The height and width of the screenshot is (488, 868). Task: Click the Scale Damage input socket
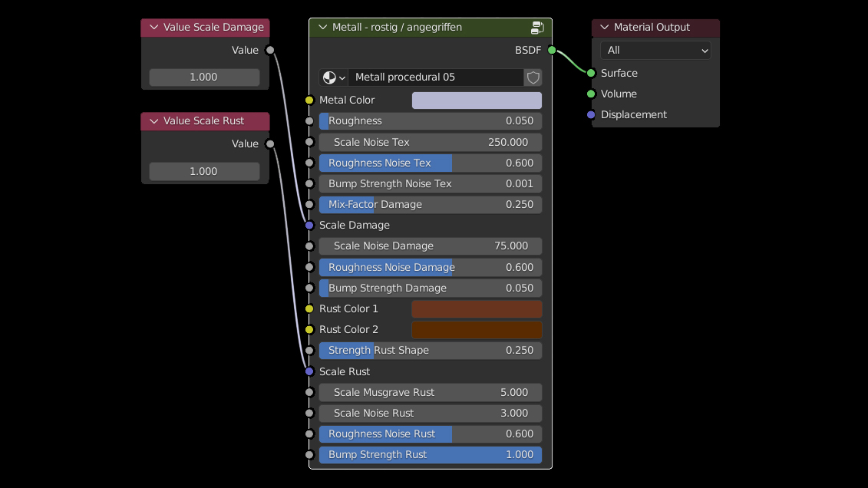(309, 226)
